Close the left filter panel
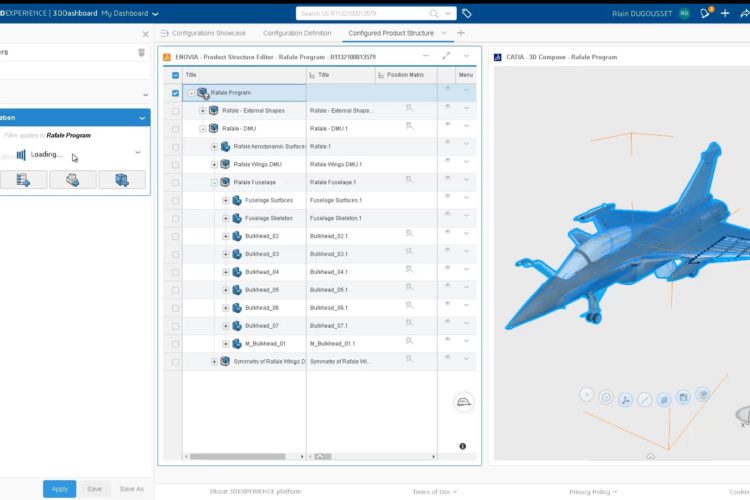Screen dimensions: 750x500 point(145,34)
